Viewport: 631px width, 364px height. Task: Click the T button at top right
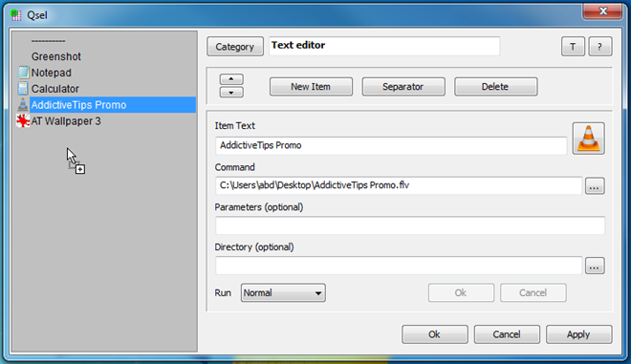(573, 47)
